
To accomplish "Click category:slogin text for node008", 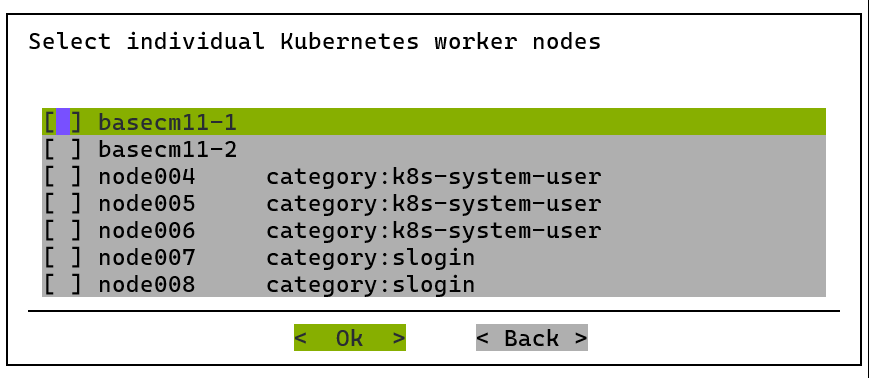I will pyautogui.click(x=371, y=285).
